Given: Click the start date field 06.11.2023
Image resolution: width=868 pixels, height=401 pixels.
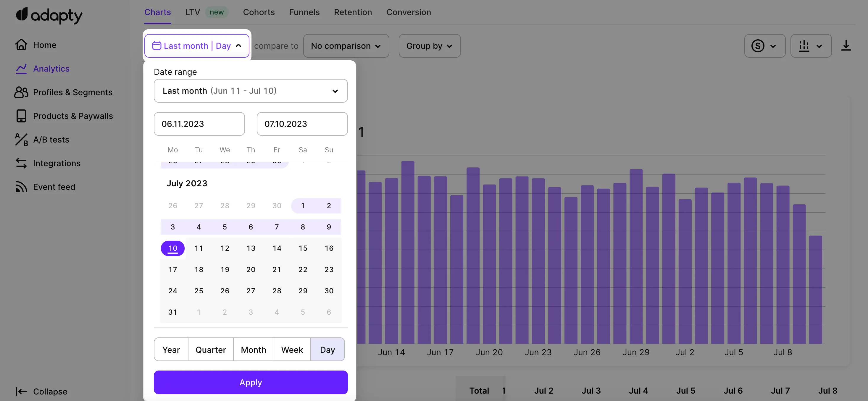Looking at the screenshot, I should pyautogui.click(x=199, y=124).
